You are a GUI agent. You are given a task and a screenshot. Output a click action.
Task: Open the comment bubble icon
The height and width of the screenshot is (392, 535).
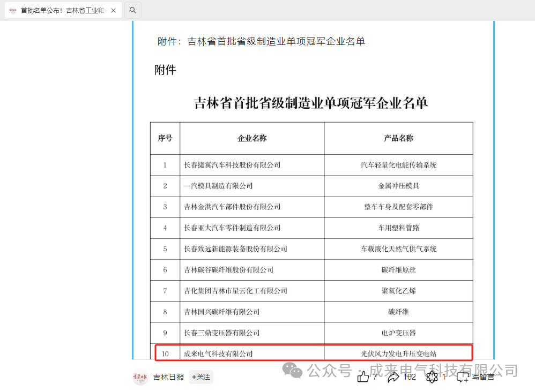point(463,378)
